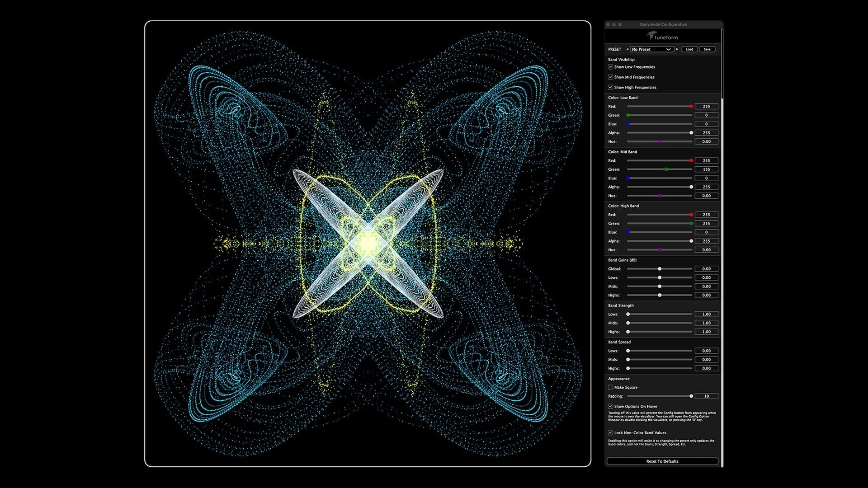Click the Mid Band Blue slider handle

coord(628,178)
